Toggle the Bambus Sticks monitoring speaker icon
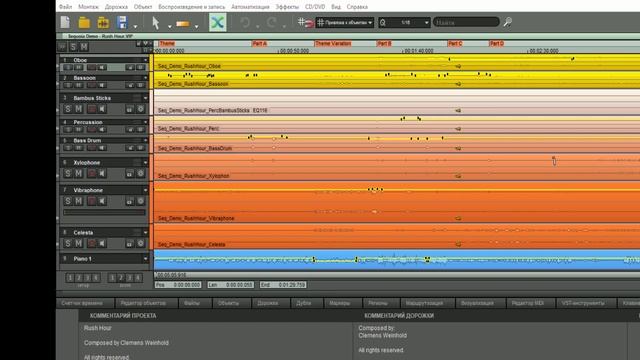 click(102, 109)
